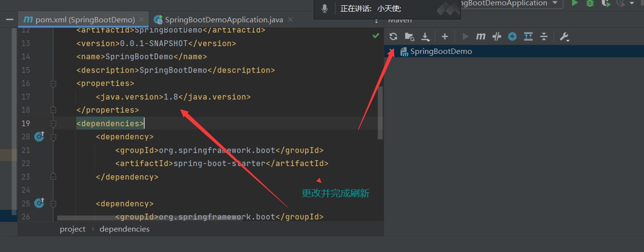
Task: Download sources and documentation in Maven toolbar
Action: pos(426,37)
